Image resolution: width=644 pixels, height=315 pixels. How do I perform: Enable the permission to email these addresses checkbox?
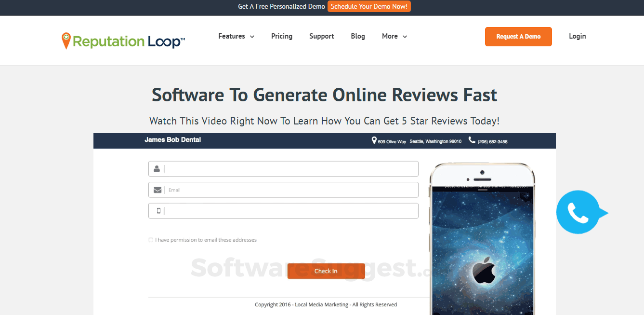(151, 240)
